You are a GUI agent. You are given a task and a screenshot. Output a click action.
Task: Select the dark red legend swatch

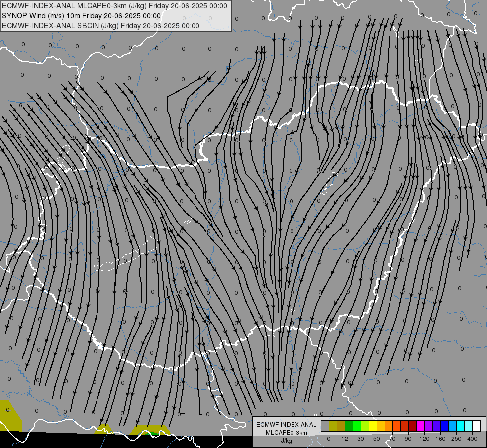pyautogui.click(x=412, y=426)
